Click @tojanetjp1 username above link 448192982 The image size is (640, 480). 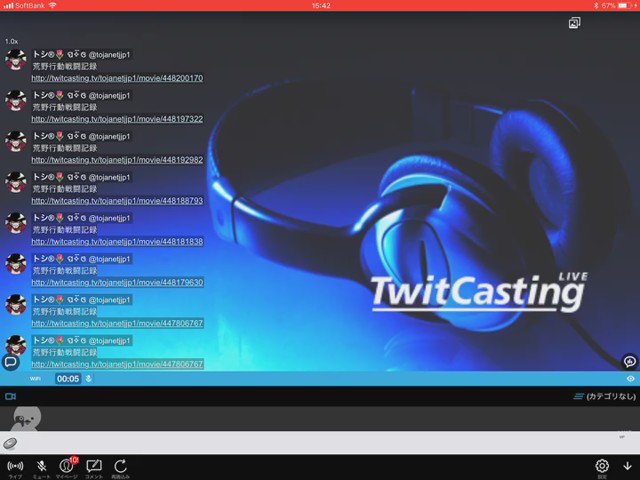tap(109, 136)
